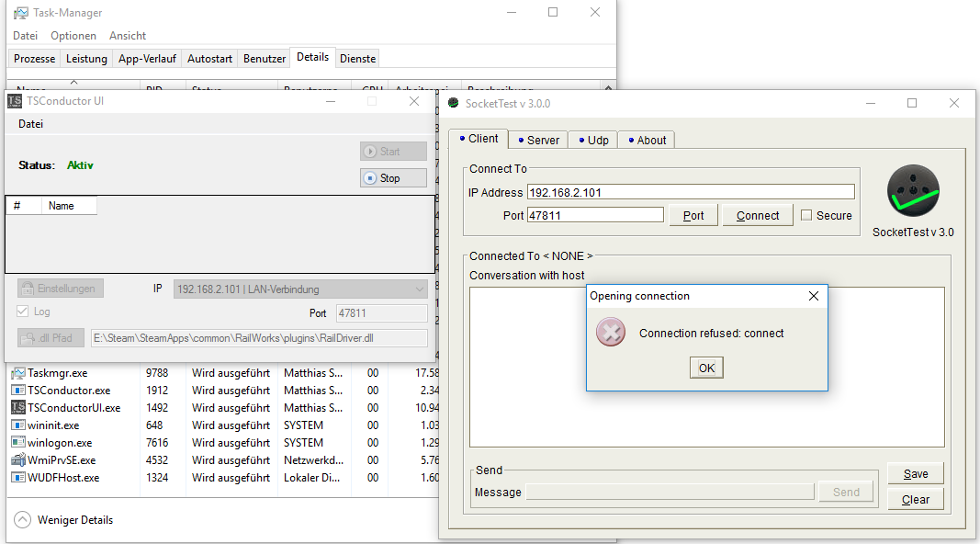Screen dimensions: 980x544
Task: Select the TSConductor.exe process name
Action: [69, 391]
